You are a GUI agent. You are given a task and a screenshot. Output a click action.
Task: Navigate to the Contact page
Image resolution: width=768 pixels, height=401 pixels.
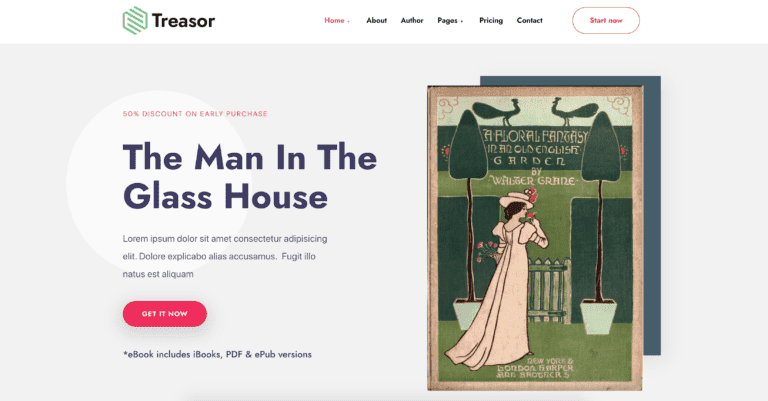[x=529, y=21]
